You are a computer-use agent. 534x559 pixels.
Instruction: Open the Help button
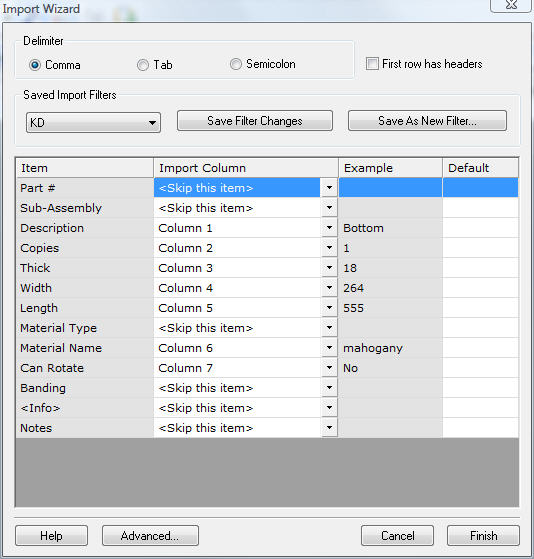click(51, 535)
